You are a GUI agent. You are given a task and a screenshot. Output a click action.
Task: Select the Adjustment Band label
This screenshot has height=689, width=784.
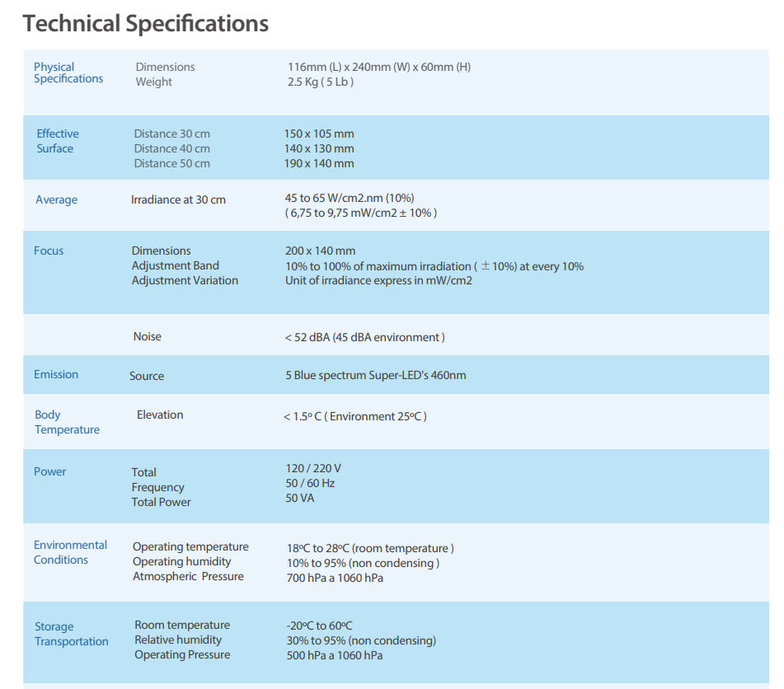[x=175, y=265]
